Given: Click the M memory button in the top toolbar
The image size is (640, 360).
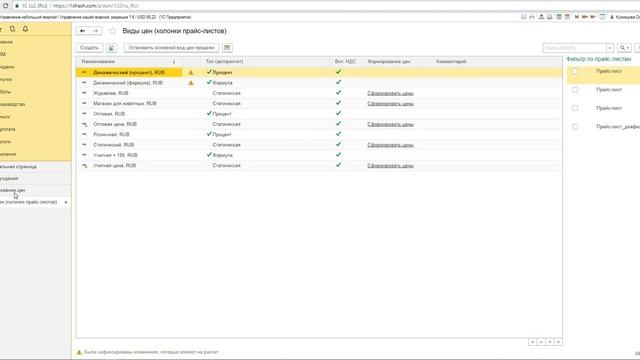Looking at the screenshot, I should pos(577,17).
